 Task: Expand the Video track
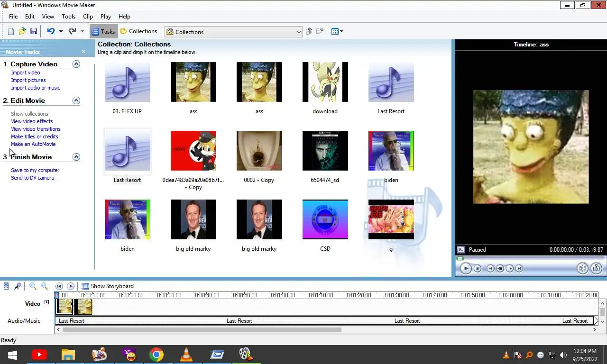(46, 302)
